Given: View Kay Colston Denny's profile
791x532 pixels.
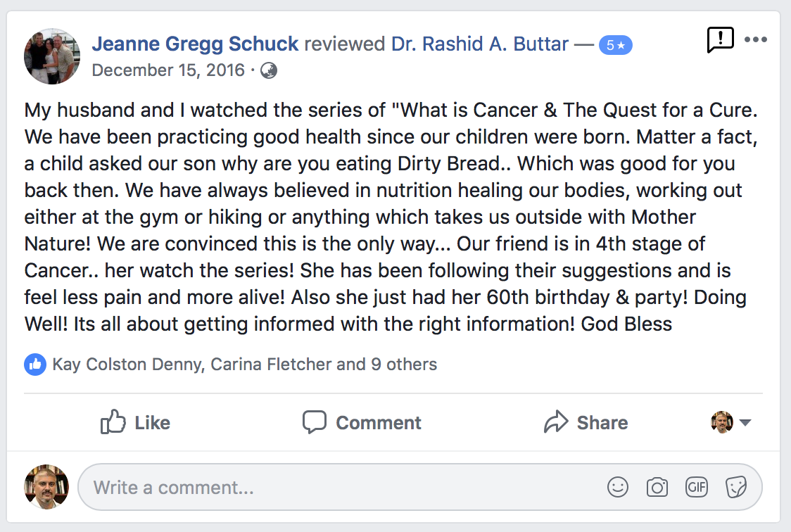Looking at the screenshot, I should pyautogui.click(x=127, y=364).
